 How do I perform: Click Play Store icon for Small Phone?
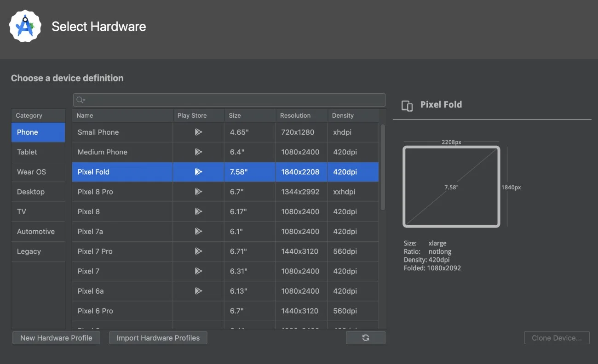tap(198, 132)
